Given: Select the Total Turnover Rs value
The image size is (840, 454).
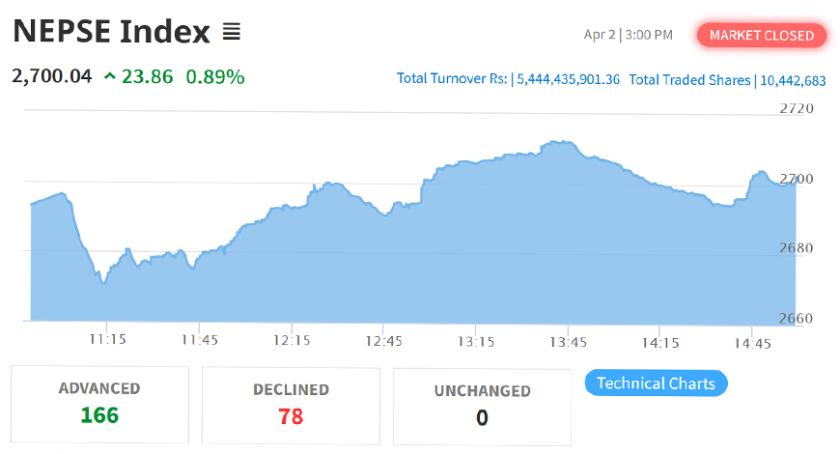Looking at the screenshot, I should pos(568,79).
